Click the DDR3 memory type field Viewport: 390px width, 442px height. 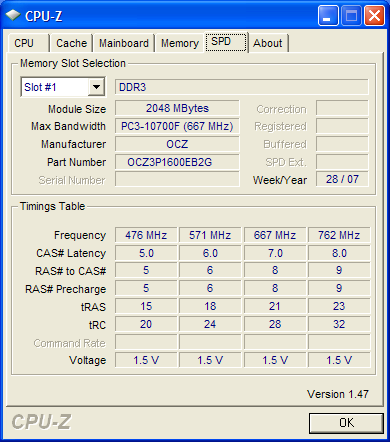[x=242, y=87]
